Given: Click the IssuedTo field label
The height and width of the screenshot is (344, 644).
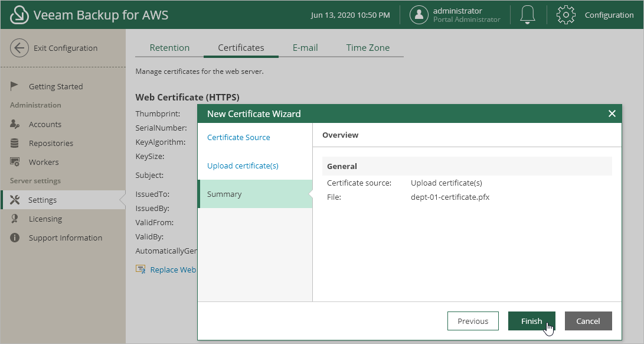Looking at the screenshot, I should click(x=152, y=194).
